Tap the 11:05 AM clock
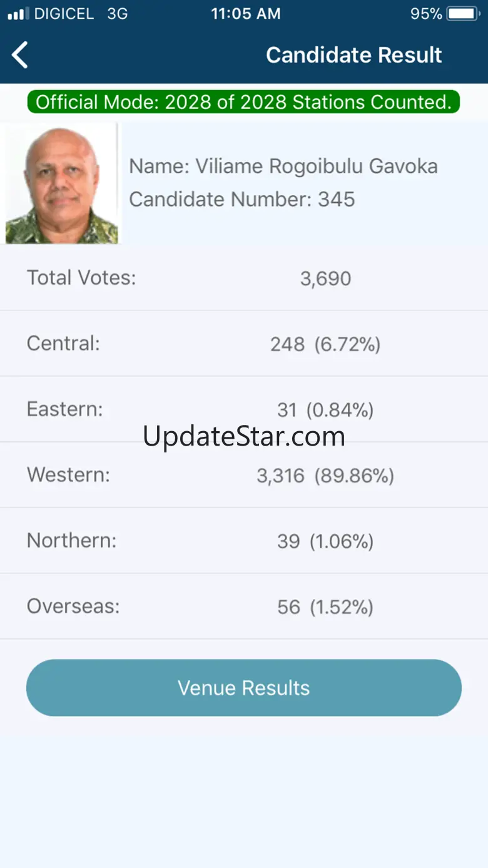The image size is (488, 868). click(x=245, y=14)
